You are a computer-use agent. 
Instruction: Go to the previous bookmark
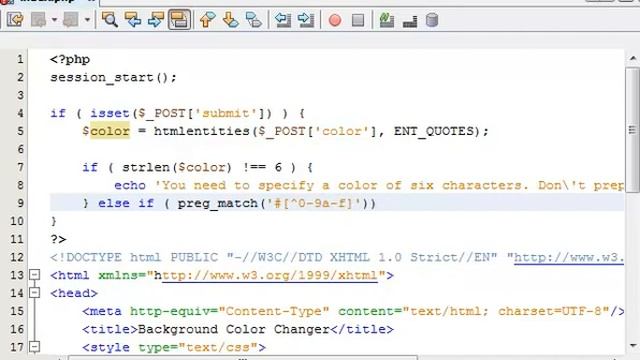(x=207, y=20)
